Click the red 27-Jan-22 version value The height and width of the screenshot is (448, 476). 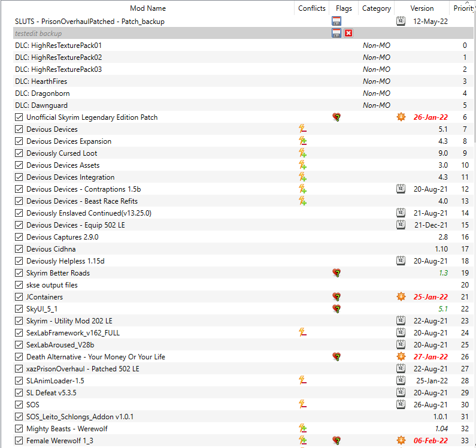tap(430, 357)
